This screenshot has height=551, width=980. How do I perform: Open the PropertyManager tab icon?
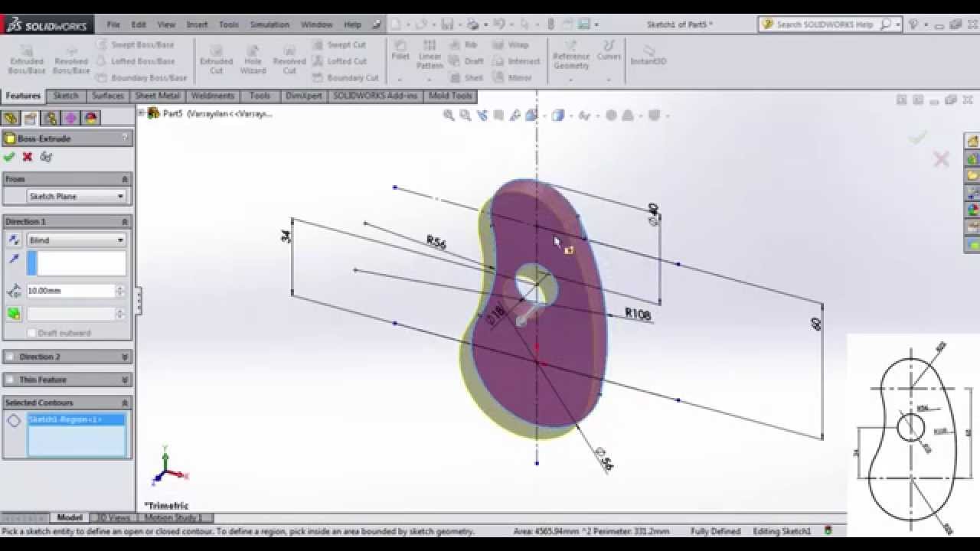[30, 118]
